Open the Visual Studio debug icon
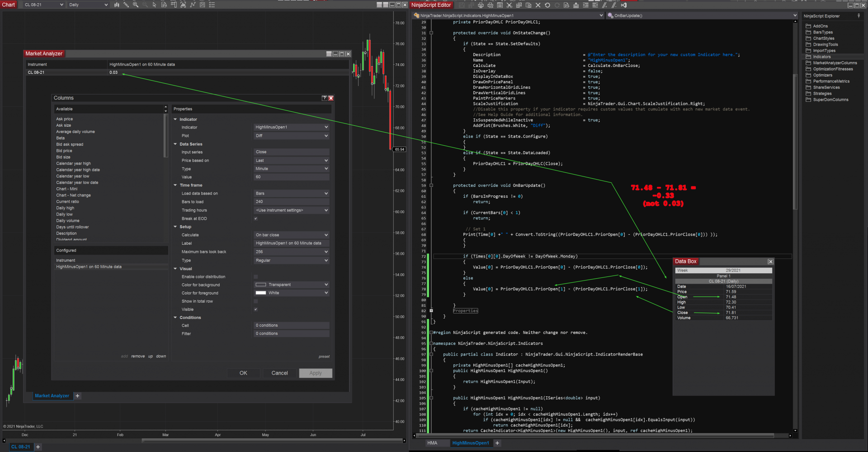868x452 pixels. point(624,5)
